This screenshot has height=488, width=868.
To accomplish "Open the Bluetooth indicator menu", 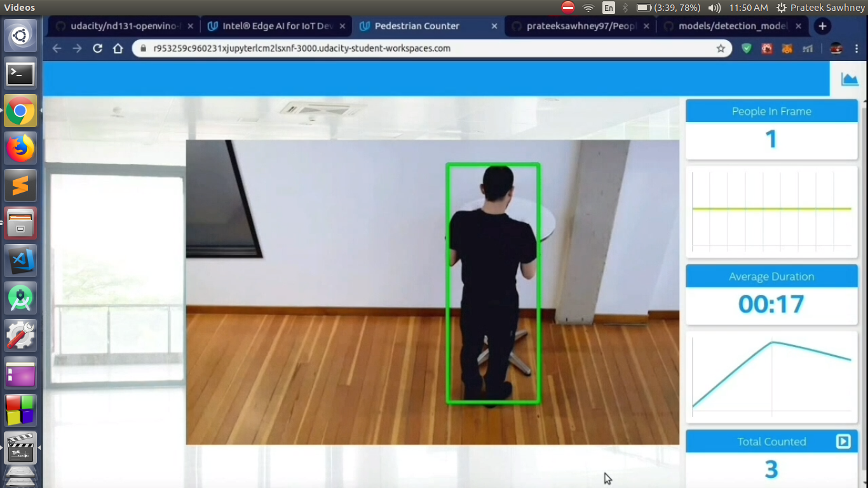I will point(625,8).
